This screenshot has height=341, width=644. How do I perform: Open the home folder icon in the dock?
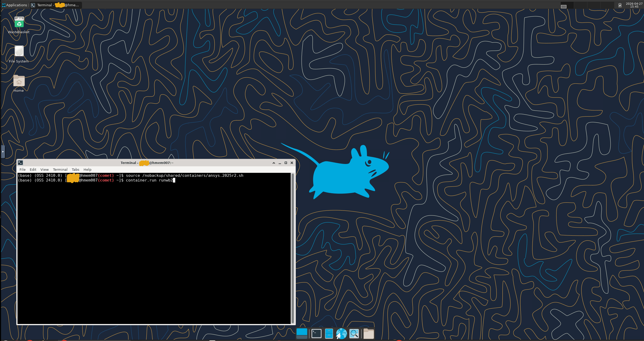[369, 333]
